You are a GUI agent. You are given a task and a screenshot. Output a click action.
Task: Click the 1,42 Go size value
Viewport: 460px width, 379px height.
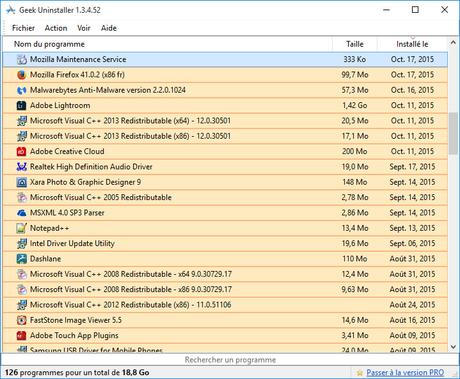click(x=355, y=105)
